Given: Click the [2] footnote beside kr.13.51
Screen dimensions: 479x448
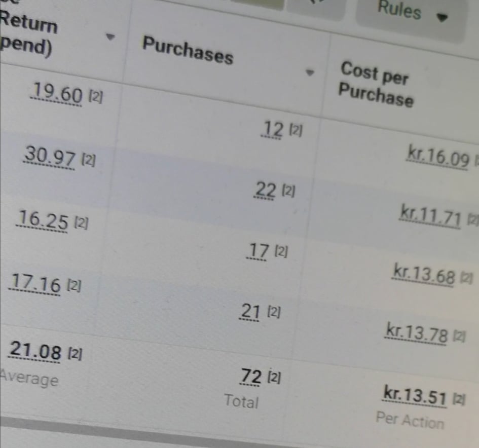Looking at the screenshot, I should [x=459, y=399].
